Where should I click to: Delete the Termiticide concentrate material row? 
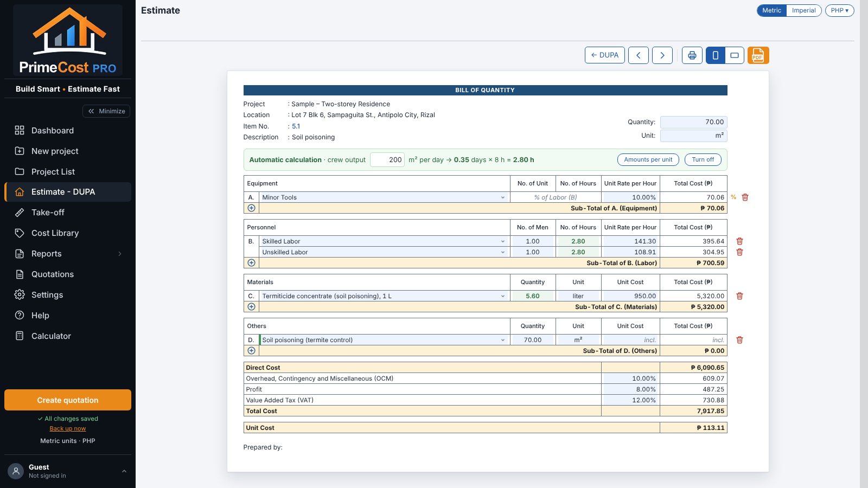click(739, 296)
